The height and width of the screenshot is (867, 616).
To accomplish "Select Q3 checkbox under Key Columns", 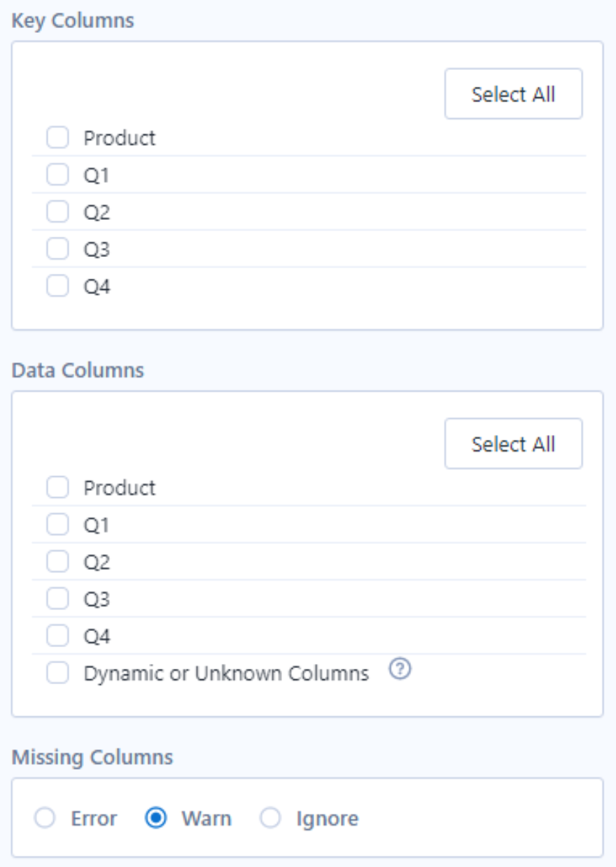I will tap(57, 249).
